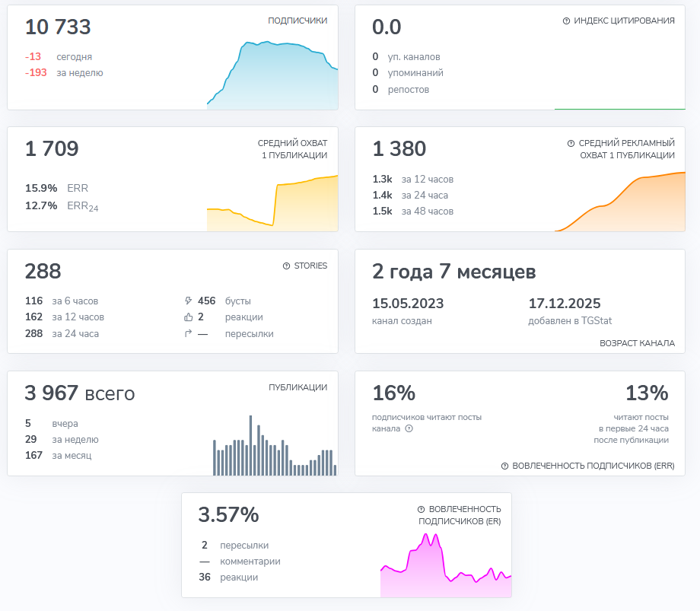Image resolution: width=700 pixels, height=611 pixels.
Task: Open the ПУБЛИКАЦИИ heading link
Action: pos(297,387)
